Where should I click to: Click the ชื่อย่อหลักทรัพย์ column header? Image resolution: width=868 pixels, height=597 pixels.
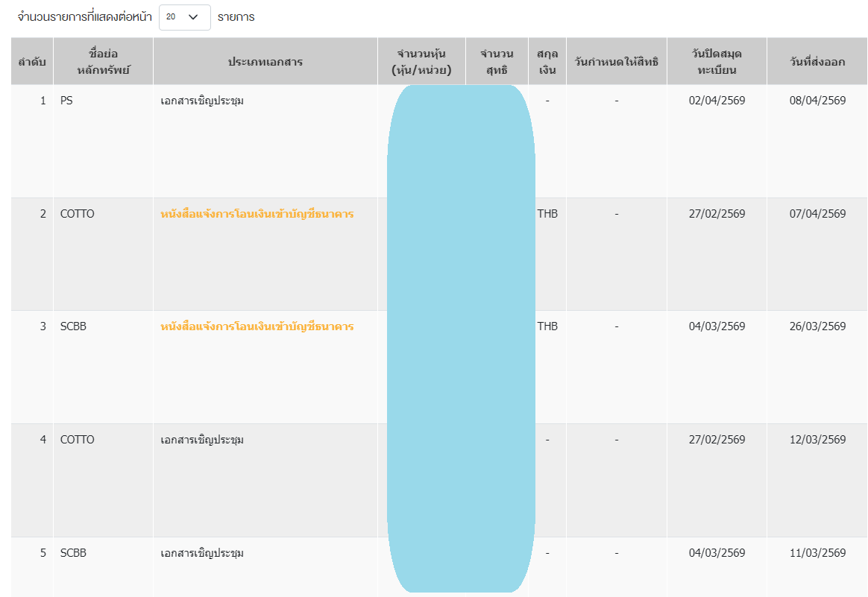click(103, 62)
